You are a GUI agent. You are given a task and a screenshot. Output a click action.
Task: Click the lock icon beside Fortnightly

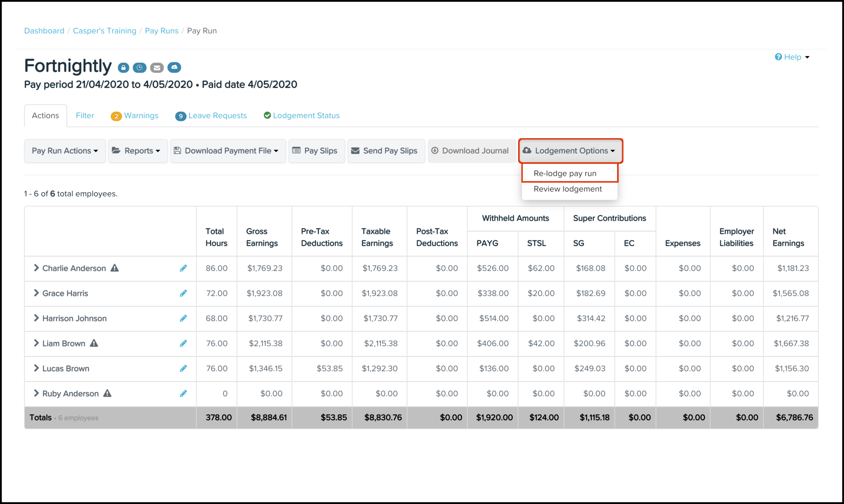[x=123, y=67]
